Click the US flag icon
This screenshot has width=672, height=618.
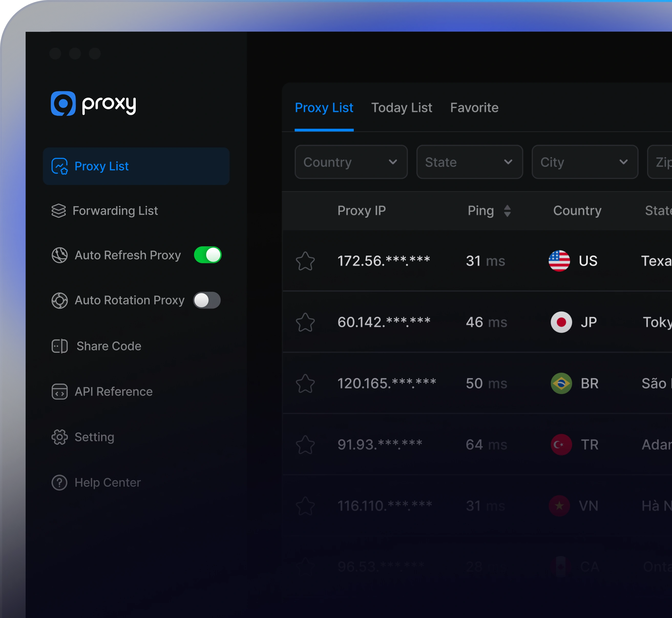(559, 261)
